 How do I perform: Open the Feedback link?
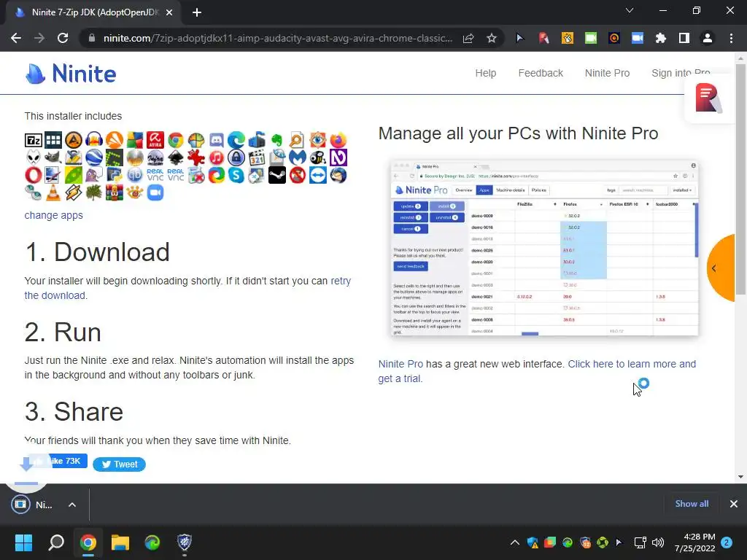[541, 73]
